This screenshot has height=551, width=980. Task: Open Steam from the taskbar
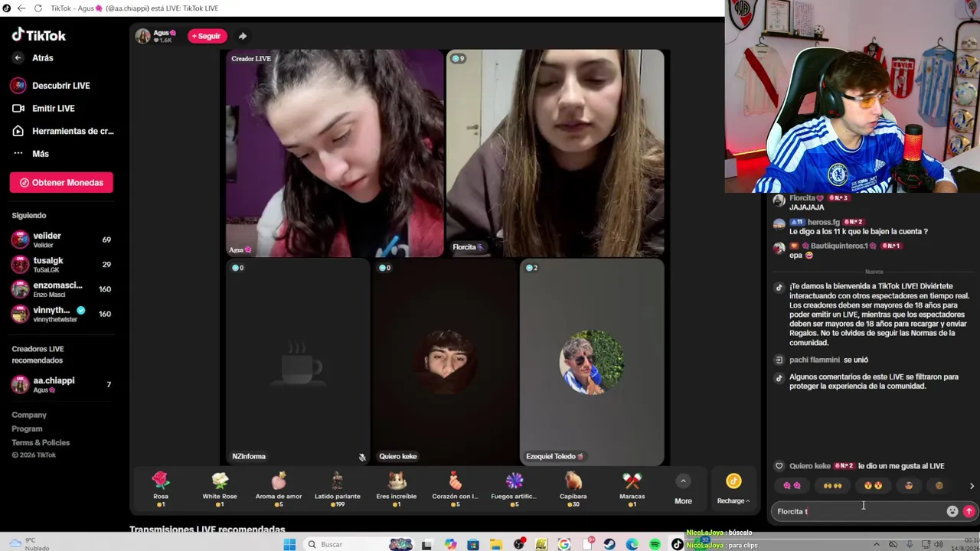tap(609, 544)
